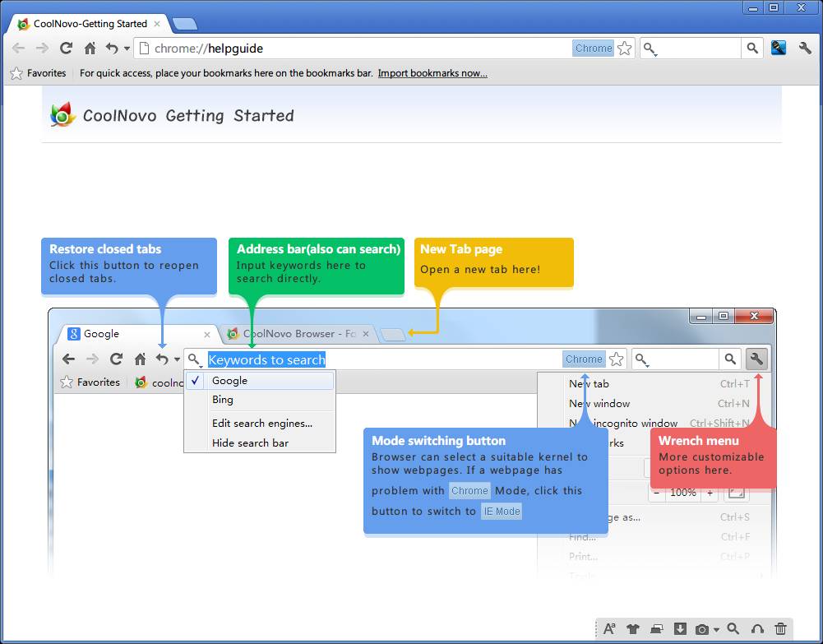The height and width of the screenshot is (644, 823).
Task: Select the Google tab in the tutorial illustration
Action: (139, 334)
